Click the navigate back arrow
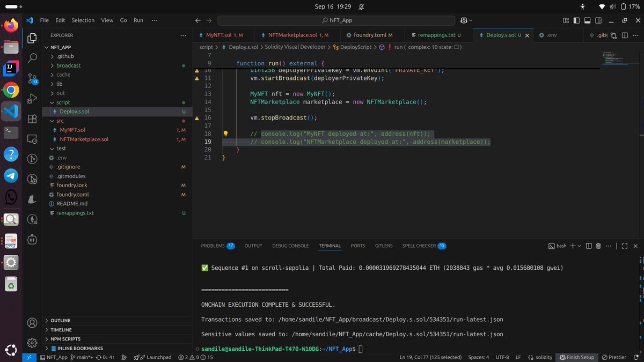The height and width of the screenshot is (362, 644). [x=198, y=20]
